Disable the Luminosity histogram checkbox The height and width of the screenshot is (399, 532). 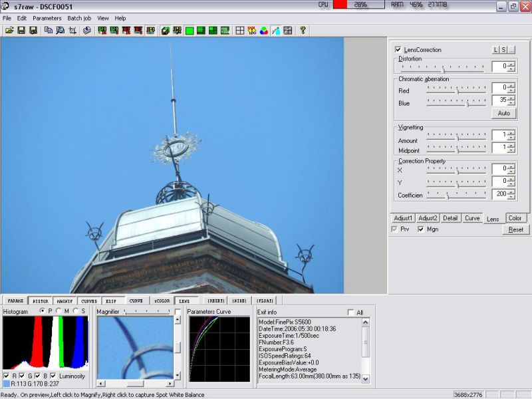coord(53,376)
